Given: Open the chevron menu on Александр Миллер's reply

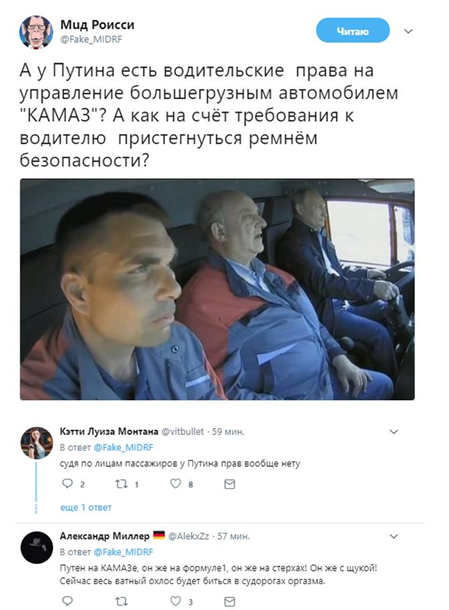Looking at the screenshot, I should pos(394,536).
